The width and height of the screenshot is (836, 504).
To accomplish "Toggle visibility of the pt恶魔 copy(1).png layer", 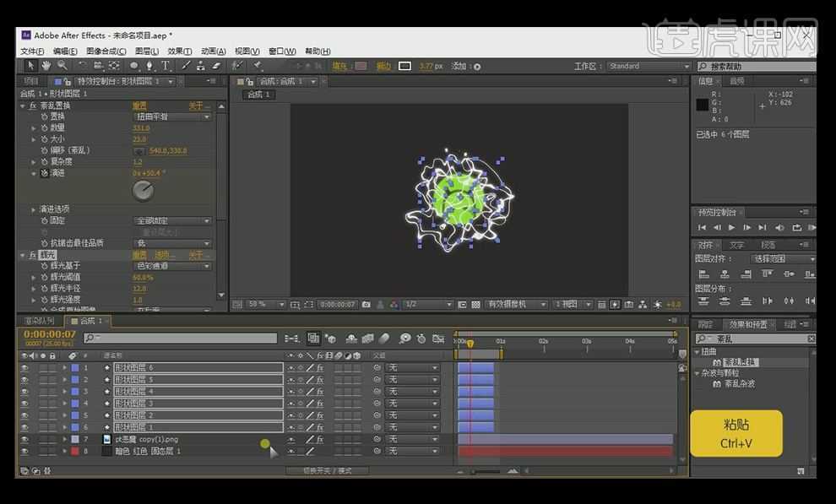I will 24,439.
